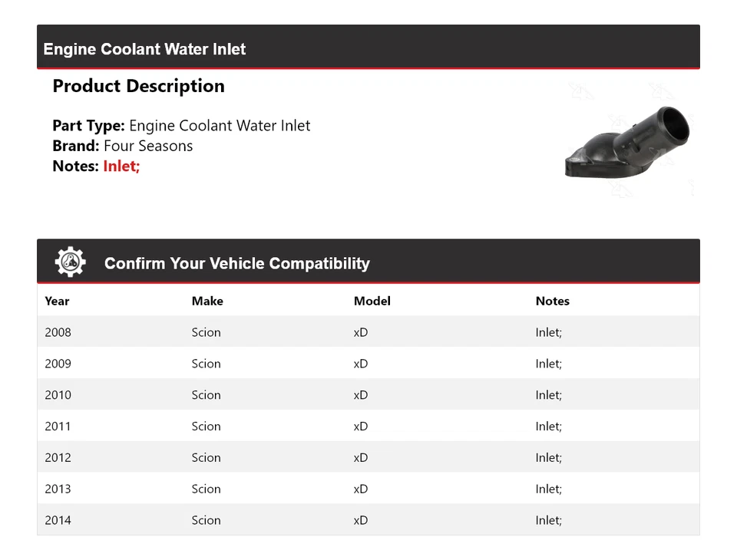737x560 pixels.
Task: Select the "Product Description" heading
Action: (x=138, y=86)
